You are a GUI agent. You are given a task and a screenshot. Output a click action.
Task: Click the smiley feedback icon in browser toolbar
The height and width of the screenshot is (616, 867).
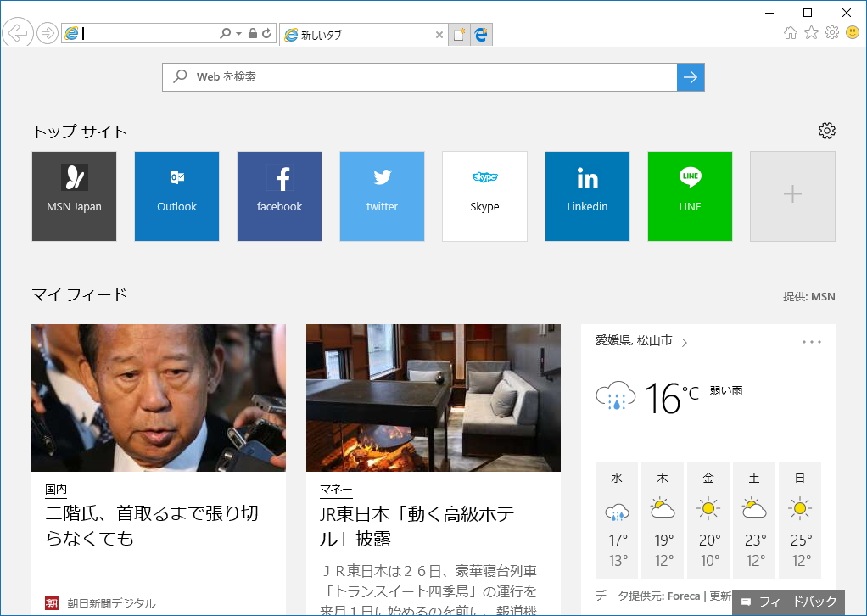tap(852, 32)
